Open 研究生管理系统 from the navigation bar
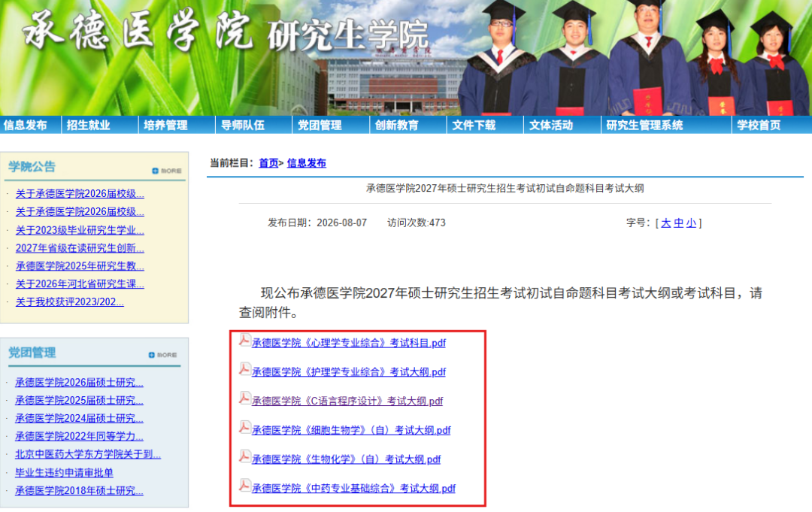The height and width of the screenshot is (512, 812). click(645, 126)
